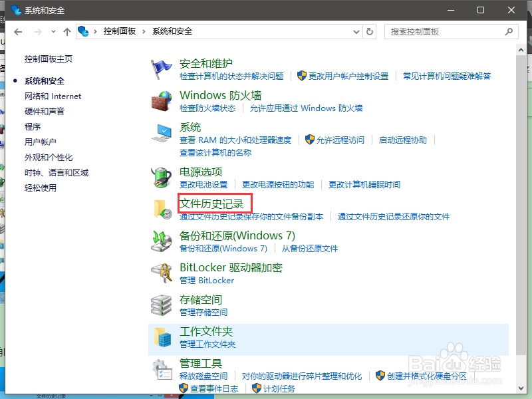Open 网络和 Internet category
The width and height of the screenshot is (532, 399).
coord(53,96)
